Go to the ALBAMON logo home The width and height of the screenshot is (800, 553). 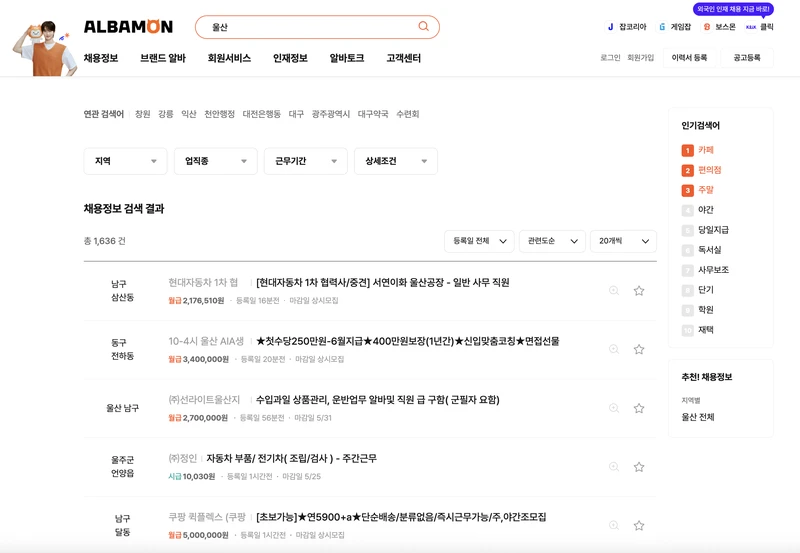click(128, 27)
